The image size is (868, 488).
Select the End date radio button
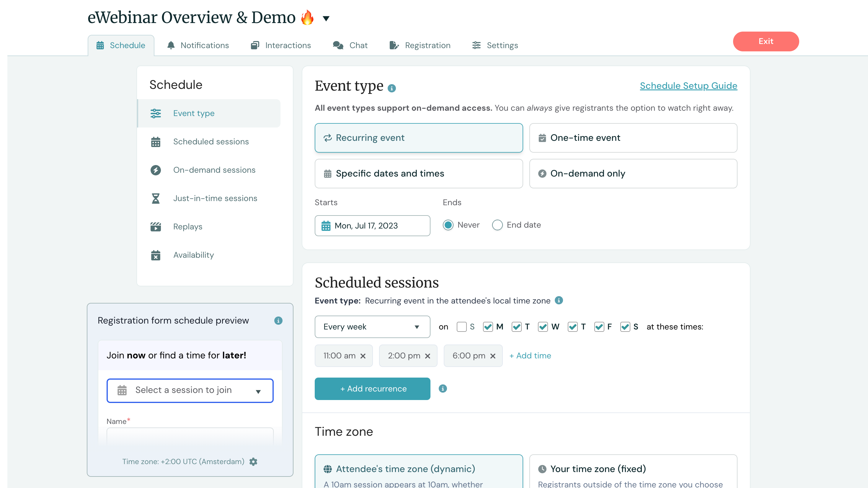click(497, 225)
